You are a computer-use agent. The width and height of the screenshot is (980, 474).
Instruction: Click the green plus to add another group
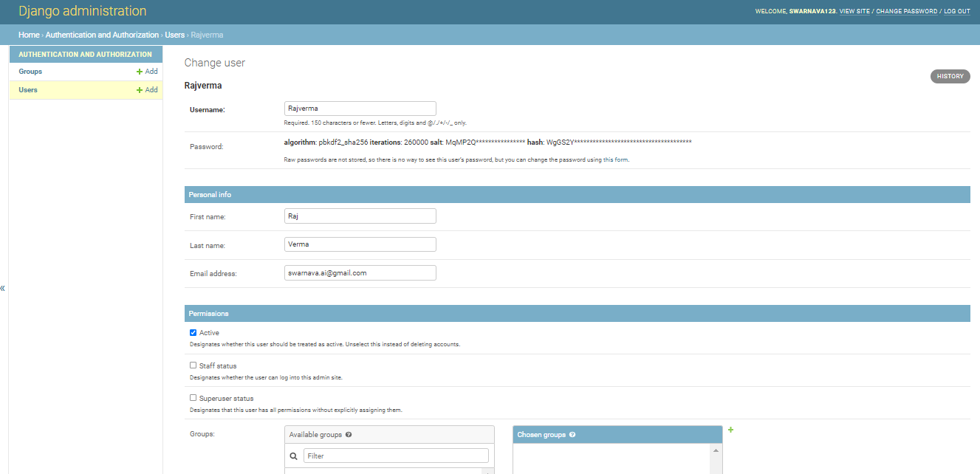click(x=730, y=430)
